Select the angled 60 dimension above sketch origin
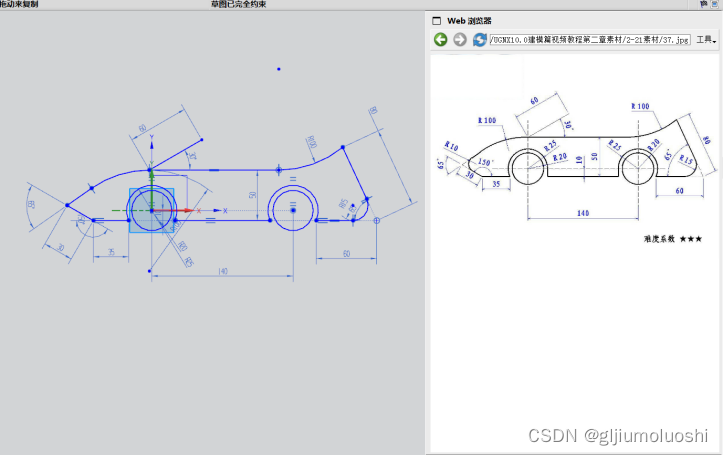 tap(142, 128)
